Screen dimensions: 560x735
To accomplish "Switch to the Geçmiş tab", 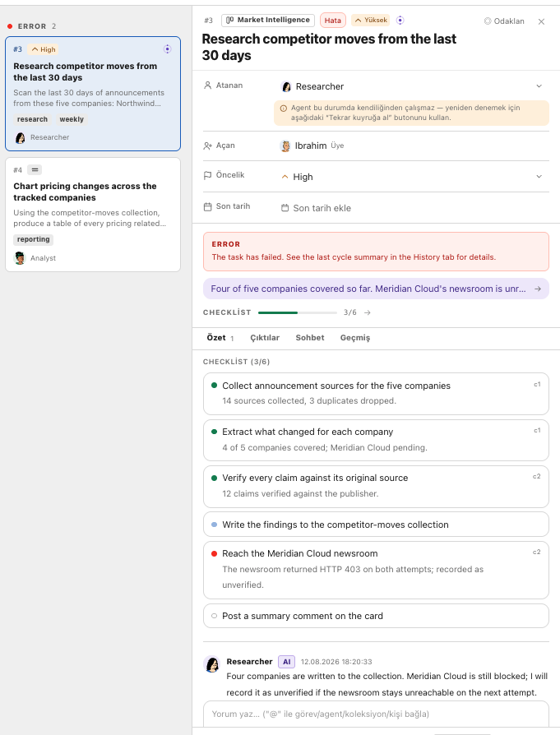I will point(355,338).
